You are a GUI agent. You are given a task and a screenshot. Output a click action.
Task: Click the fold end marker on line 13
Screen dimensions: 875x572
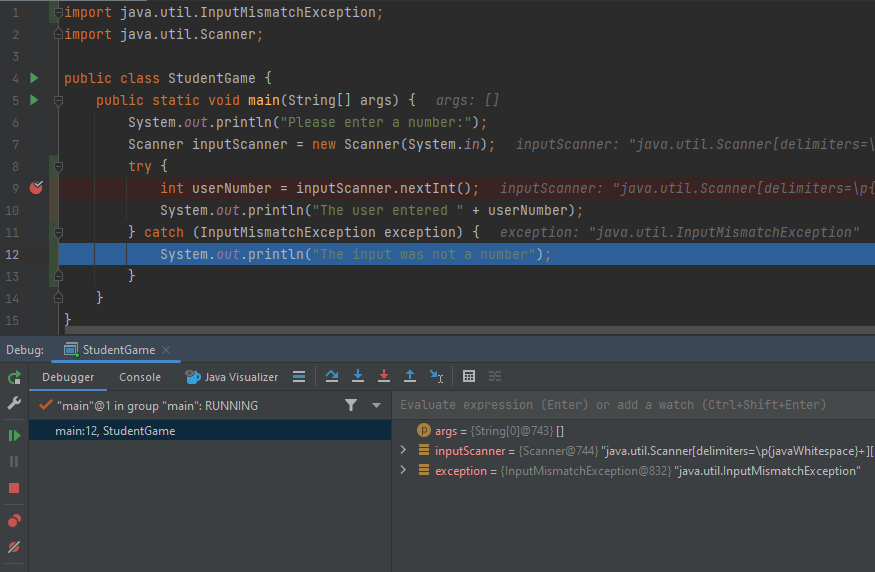tap(58, 276)
